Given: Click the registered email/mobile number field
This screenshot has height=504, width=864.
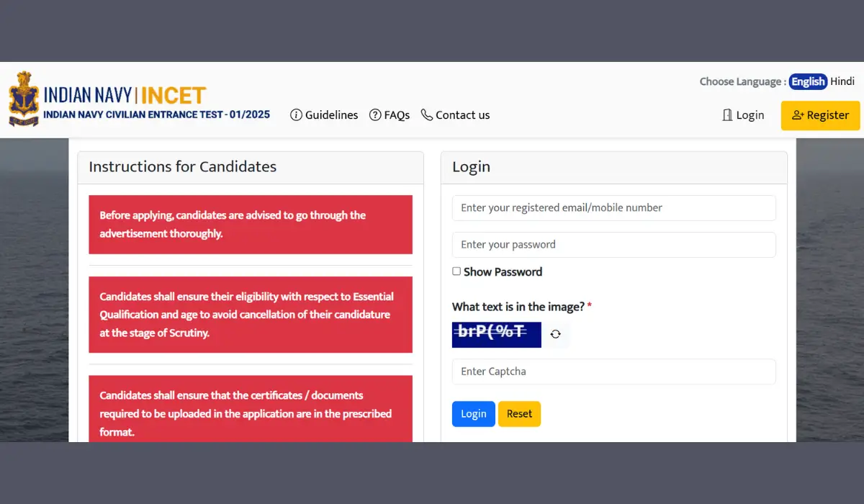Looking at the screenshot, I should [x=613, y=207].
